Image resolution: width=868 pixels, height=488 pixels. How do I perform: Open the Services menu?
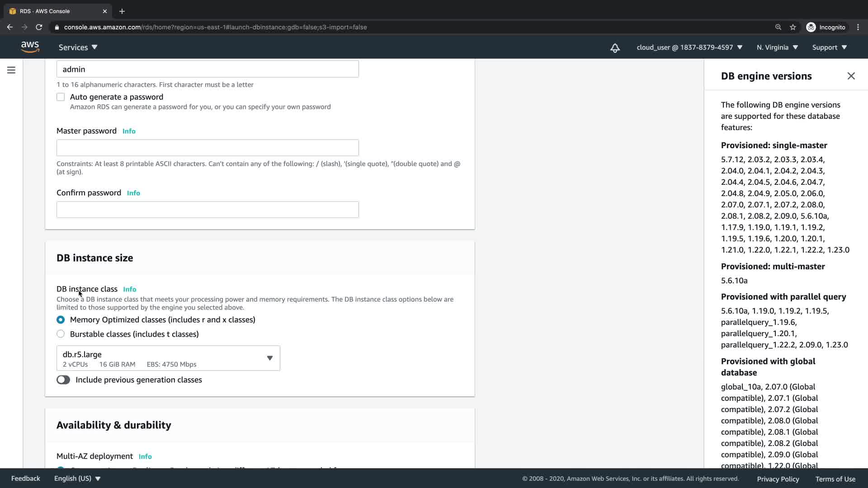78,47
